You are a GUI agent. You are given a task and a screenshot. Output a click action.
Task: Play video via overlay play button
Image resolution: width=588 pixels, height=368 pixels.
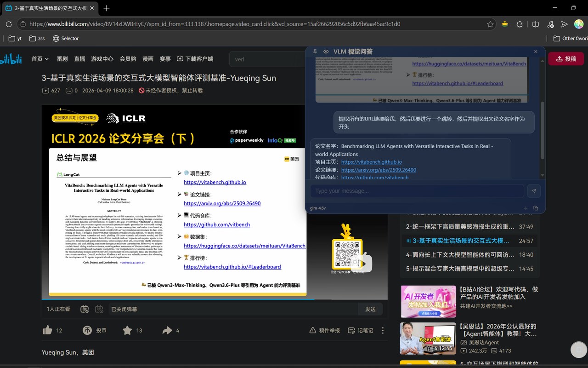(361, 263)
